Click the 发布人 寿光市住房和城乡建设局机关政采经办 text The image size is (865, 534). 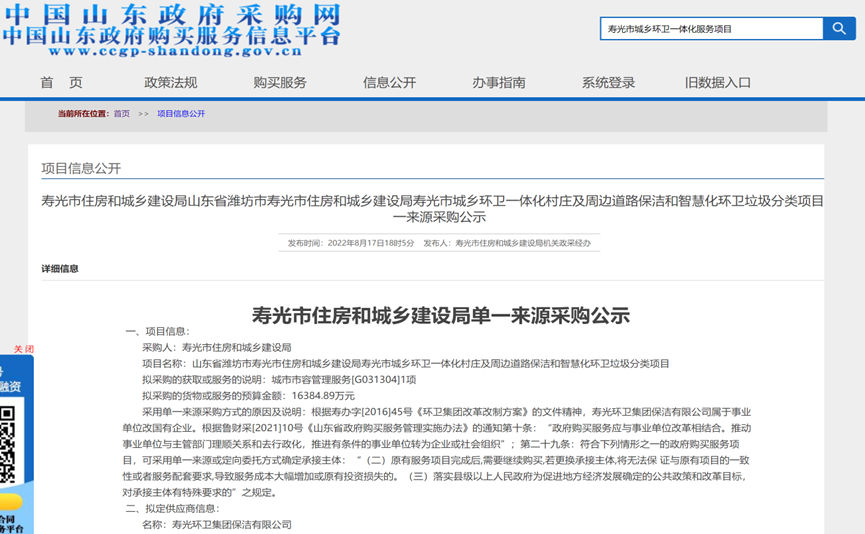pos(507,243)
